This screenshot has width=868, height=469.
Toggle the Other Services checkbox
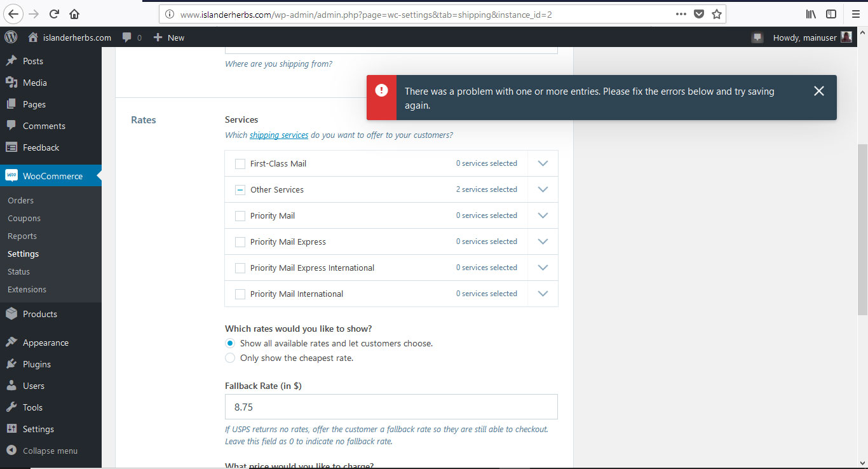pos(240,190)
